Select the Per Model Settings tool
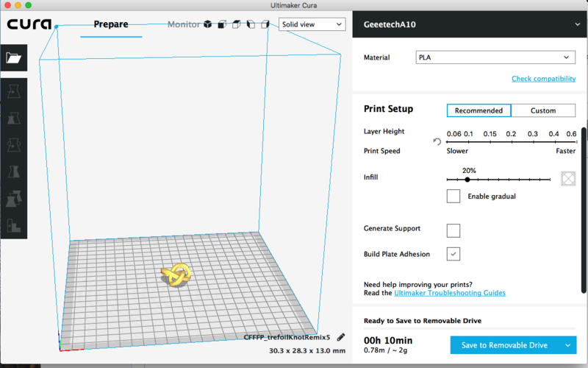This screenshot has width=588, height=368. coord(14,199)
